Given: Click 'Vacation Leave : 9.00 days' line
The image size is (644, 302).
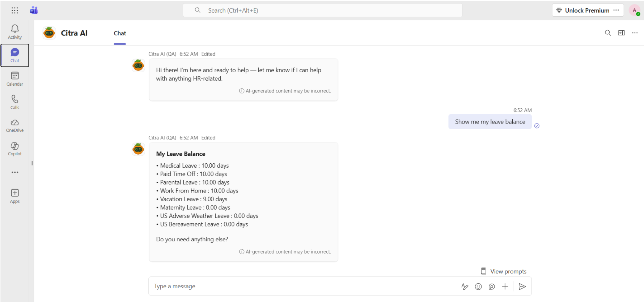Looking at the screenshot, I should coord(194,199).
